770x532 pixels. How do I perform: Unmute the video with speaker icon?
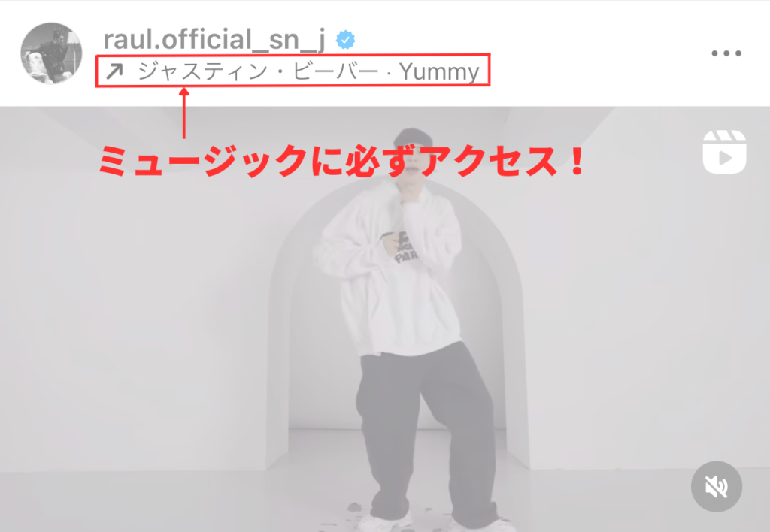[x=717, y=486]
